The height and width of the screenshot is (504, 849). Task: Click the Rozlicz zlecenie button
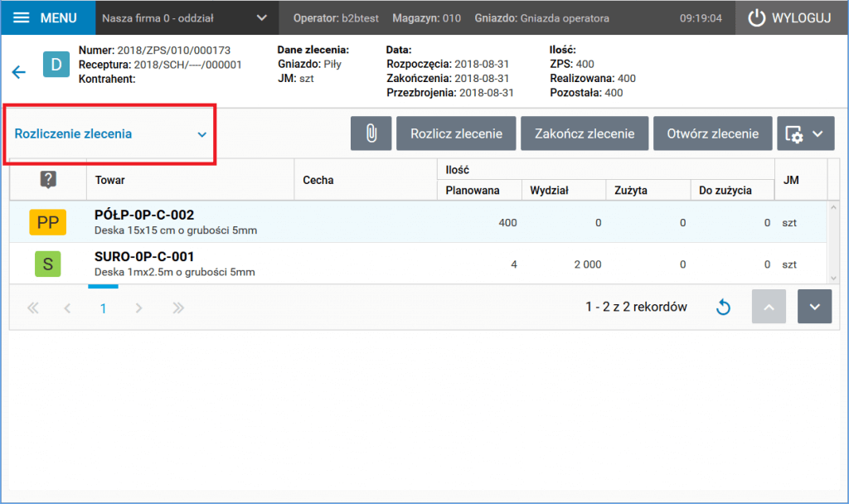(x=456, y=133)
